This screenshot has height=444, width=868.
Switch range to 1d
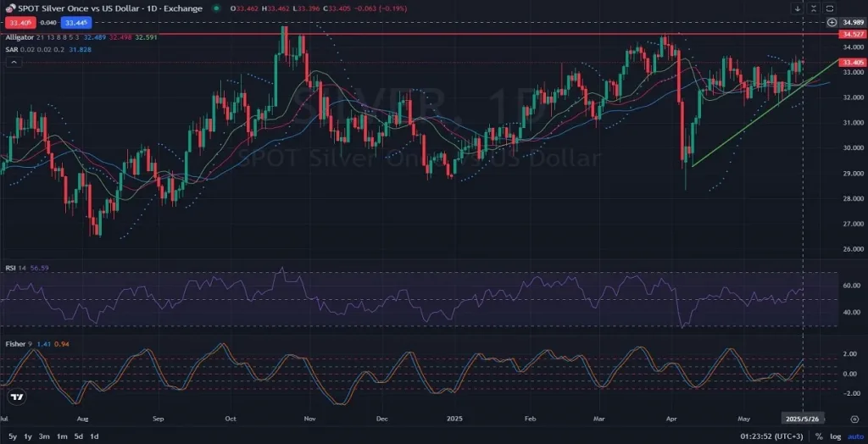[95, 436]
